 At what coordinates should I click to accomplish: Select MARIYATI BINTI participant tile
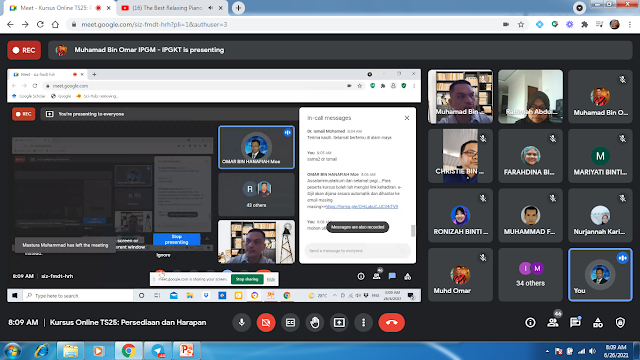pyautogui.click(x=600, y=156)
